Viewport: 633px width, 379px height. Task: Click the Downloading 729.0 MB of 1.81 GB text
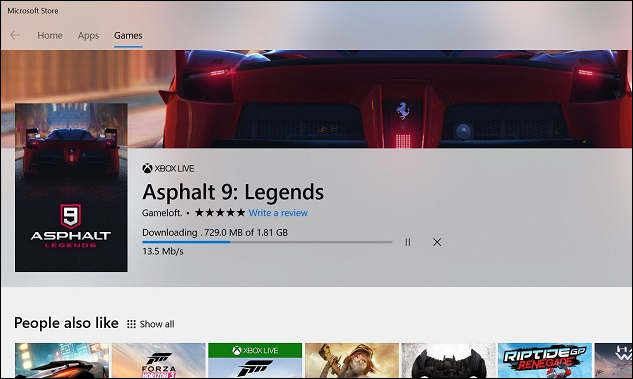coord(215,232)
